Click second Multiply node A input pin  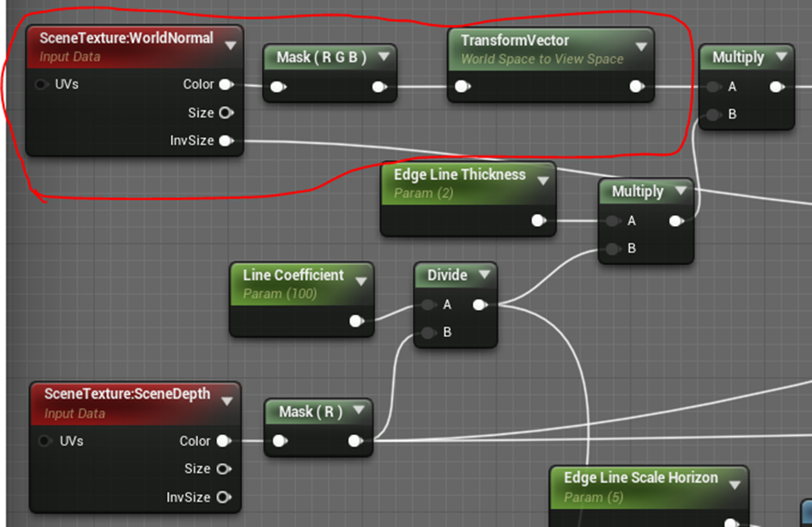pos(613,221)
